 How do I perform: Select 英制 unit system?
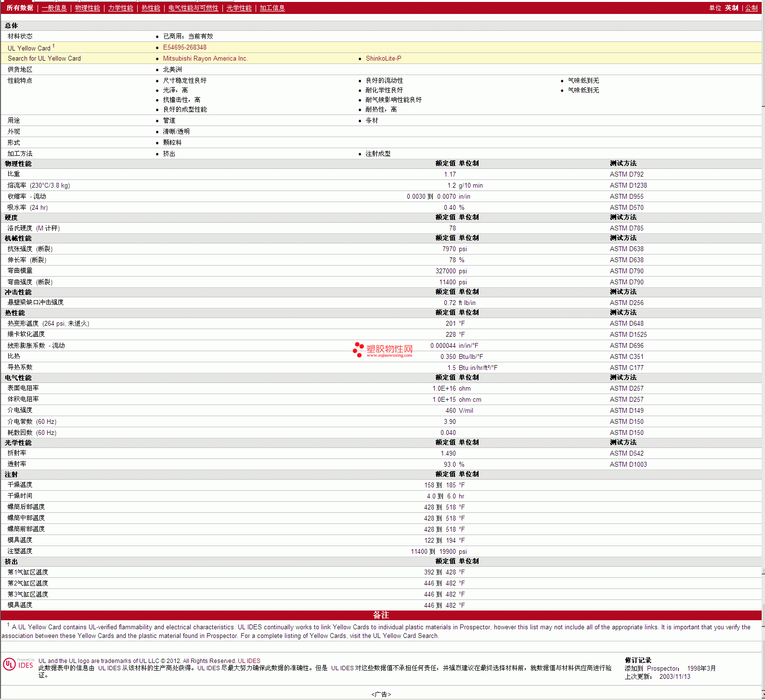click(731, 8)
